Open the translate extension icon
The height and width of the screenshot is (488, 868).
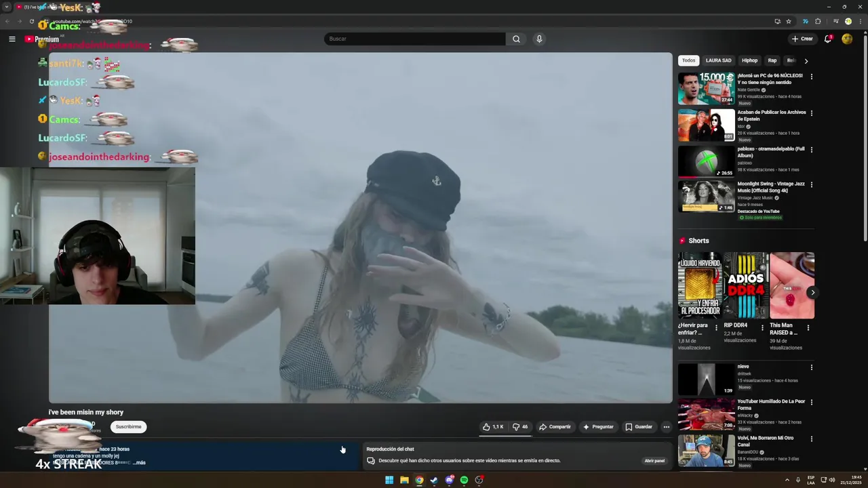806,21
